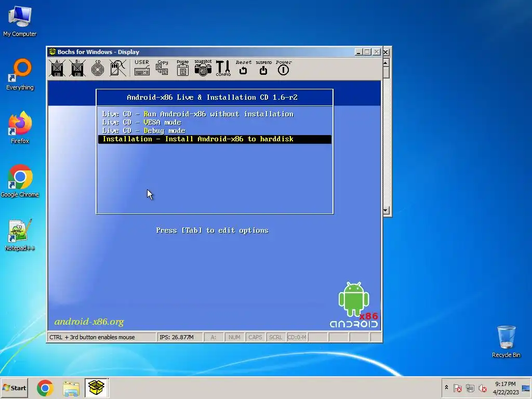The width and height of the screenshot is (532, 399).
Task: Toggle the mouse capture icon in Bochs toolbar
Action: click(118, 68)
